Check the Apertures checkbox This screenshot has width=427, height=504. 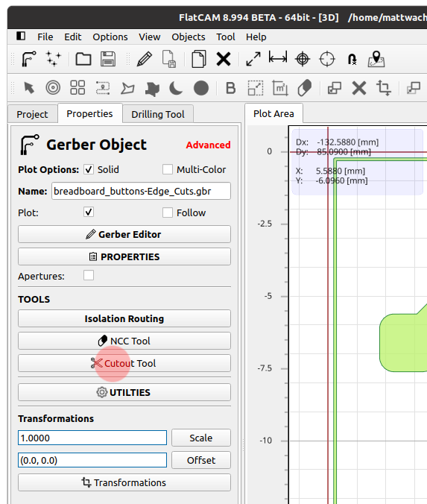click(89, 275)
